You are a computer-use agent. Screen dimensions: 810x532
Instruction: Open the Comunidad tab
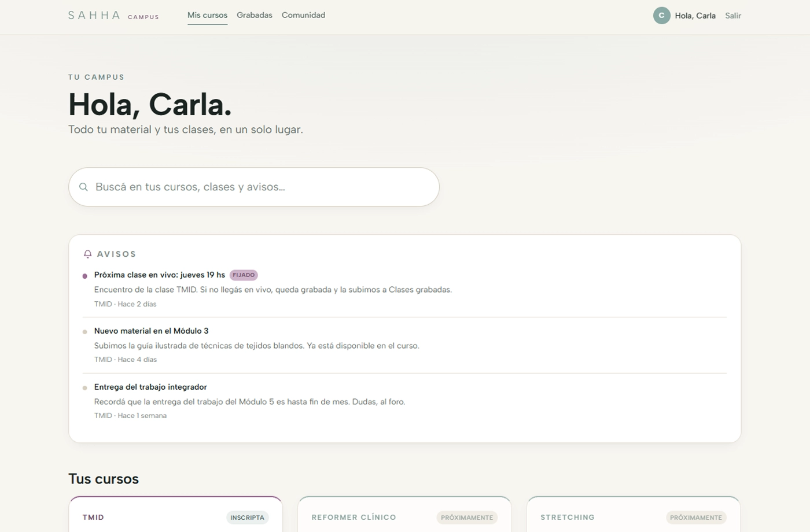pos(303,15)
